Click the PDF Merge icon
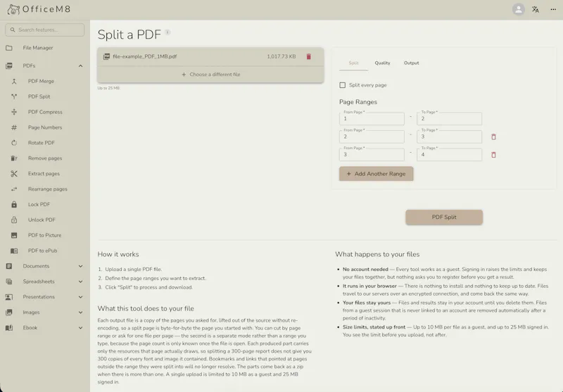This screenshot has height=392, width=563. click(14, 81)
